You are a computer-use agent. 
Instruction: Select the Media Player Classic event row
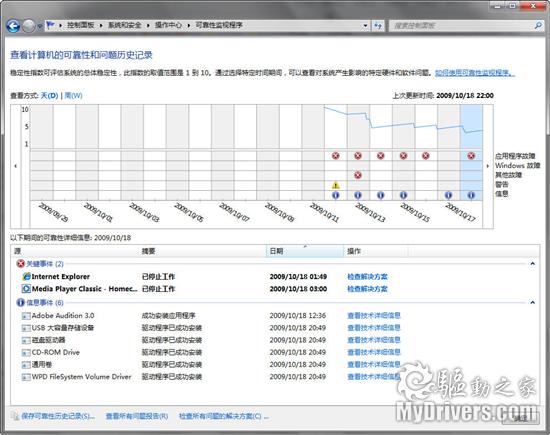pyautogui.click(x=275, y=289)
